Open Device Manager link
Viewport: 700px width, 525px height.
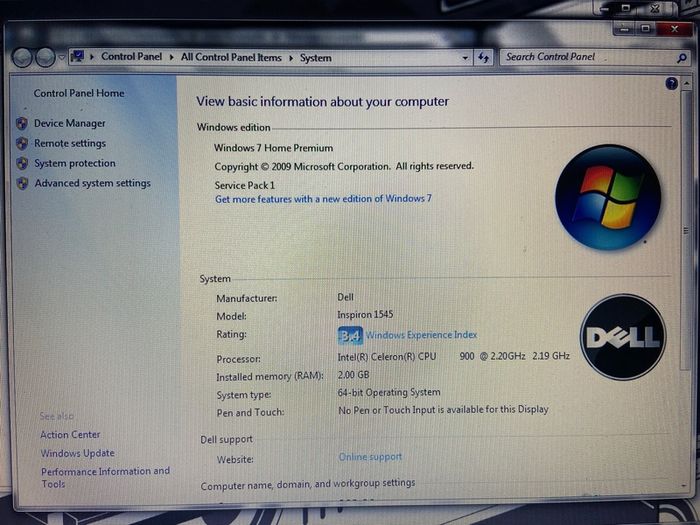pyautogui.click(x=70, y=123)
